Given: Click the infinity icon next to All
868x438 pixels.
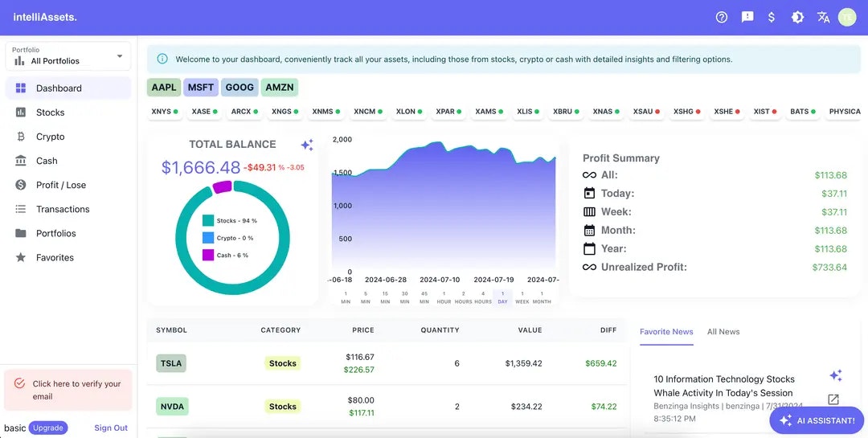Looking at the screenshot, I should tap(590, 175).
